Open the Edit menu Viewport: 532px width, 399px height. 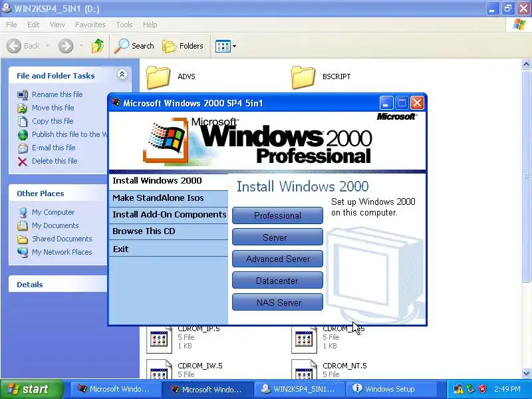(x=33, y=25)
